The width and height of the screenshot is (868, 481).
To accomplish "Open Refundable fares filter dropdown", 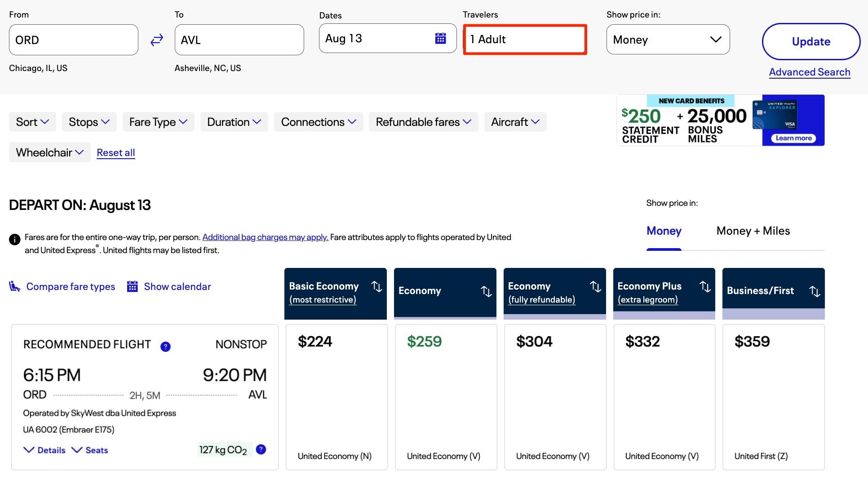I will click(x=424, y=122).
